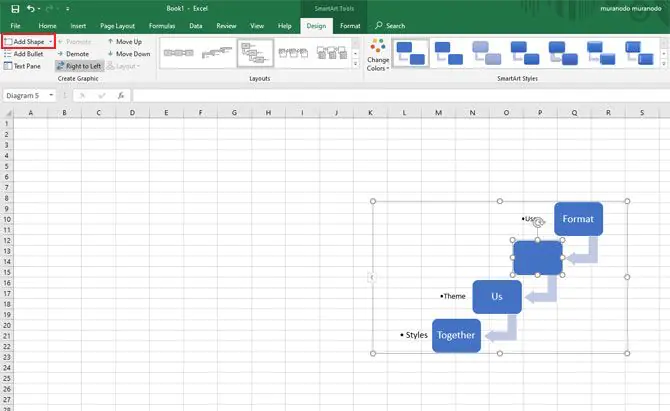This screenshot has width=670, height=411.
Task: Click the Undo arrow icon
Action: point(30,9)
